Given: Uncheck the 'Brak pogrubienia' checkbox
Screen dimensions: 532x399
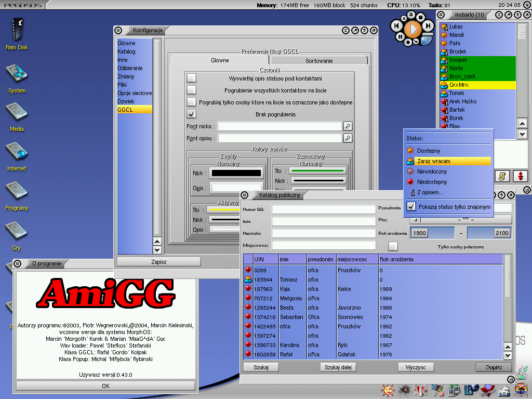Looking at the screenshot, I should click(191, 114).
